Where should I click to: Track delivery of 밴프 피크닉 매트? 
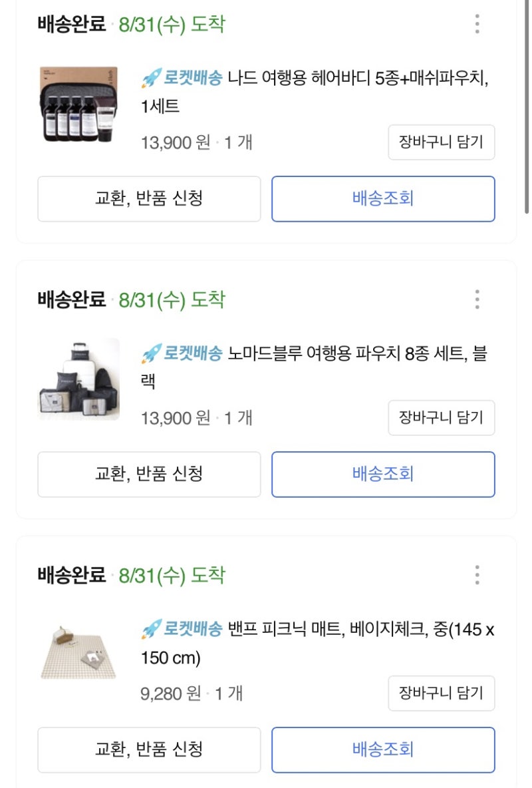coord(383,749)
